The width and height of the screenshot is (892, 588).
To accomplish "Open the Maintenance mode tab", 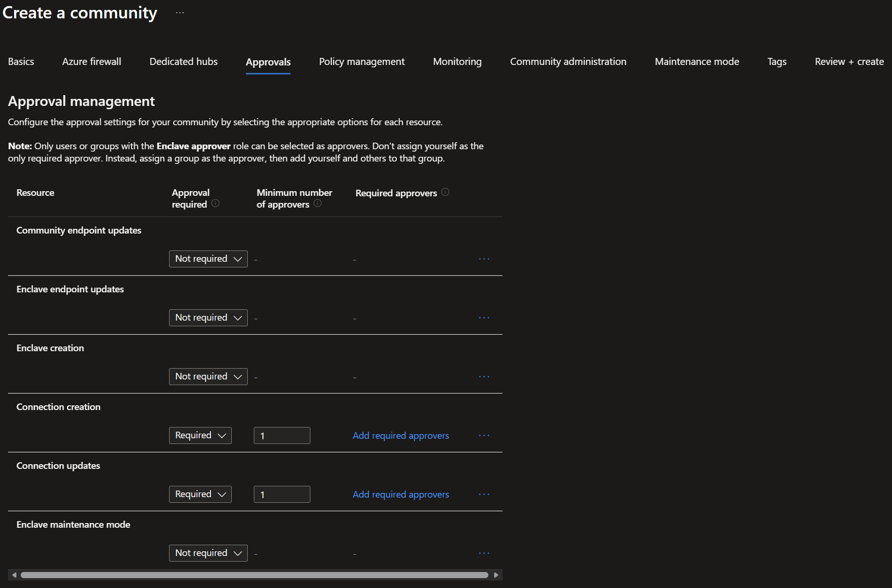I will (x=697, y=62).
